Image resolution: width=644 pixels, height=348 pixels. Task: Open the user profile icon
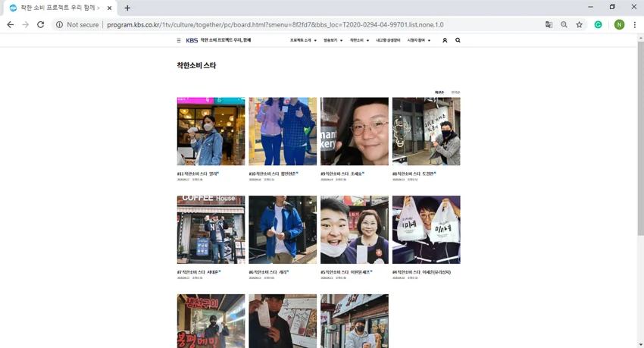coord(445,40)
